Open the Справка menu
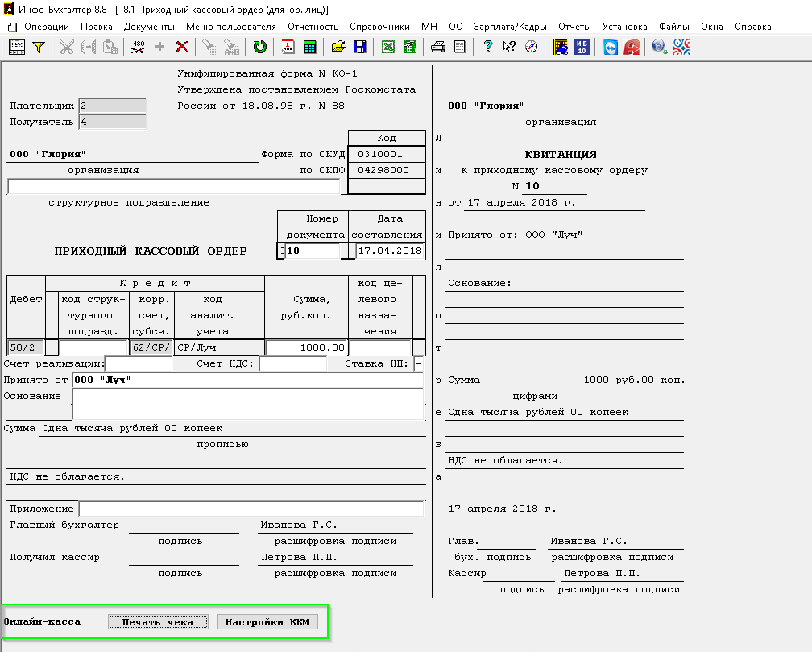Viewport: 812px width, 652px height. pyautogui.click(x=753, y=27)
